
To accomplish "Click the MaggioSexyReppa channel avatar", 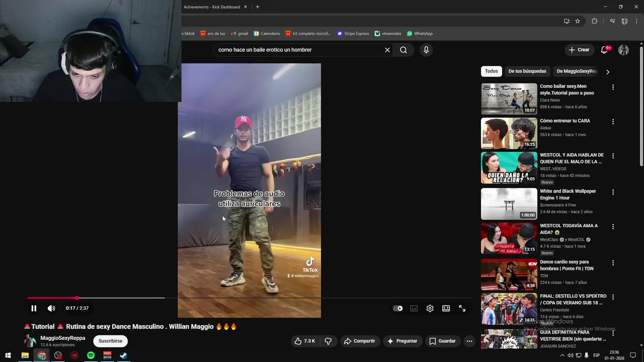I will click(x=30, y=341).
